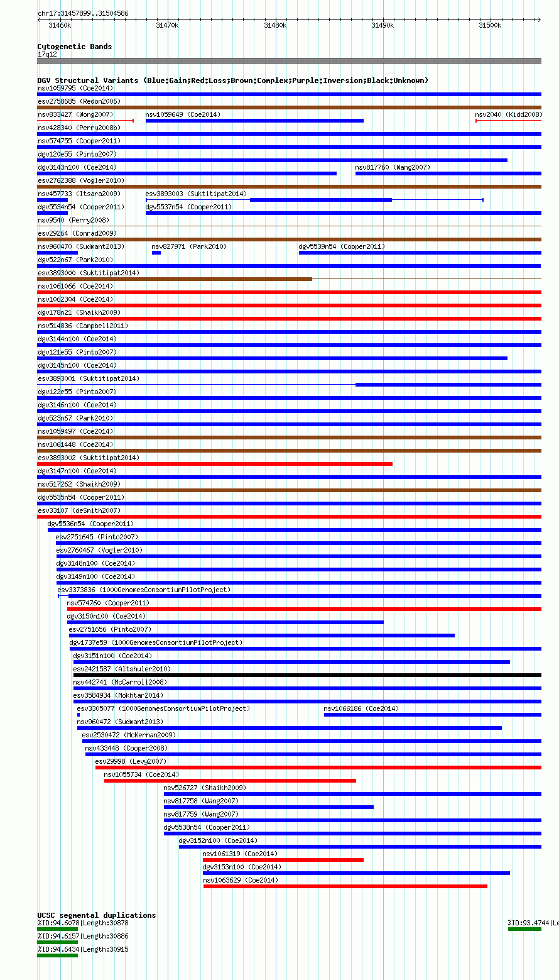The image size is (559, 980).
Task: Select the 17q12 cytogenetic band bar
Action: point(290,61)
